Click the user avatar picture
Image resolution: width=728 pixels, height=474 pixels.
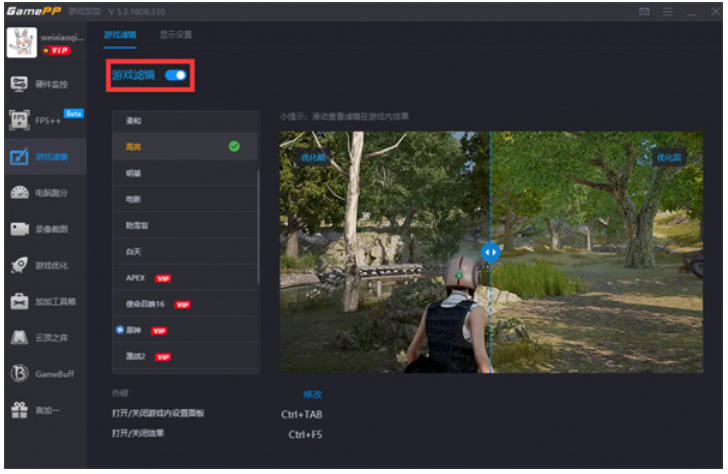pos(21,42)
